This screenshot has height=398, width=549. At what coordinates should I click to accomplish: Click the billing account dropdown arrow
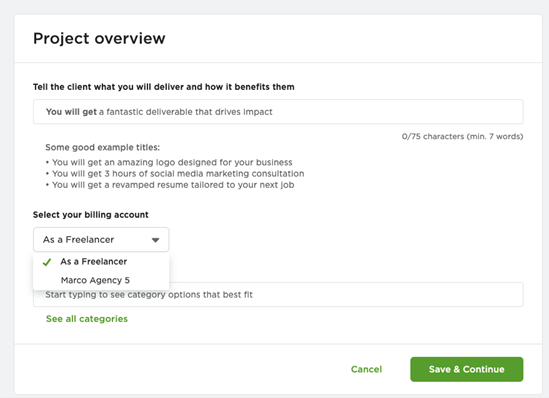[x=155, y=240]
